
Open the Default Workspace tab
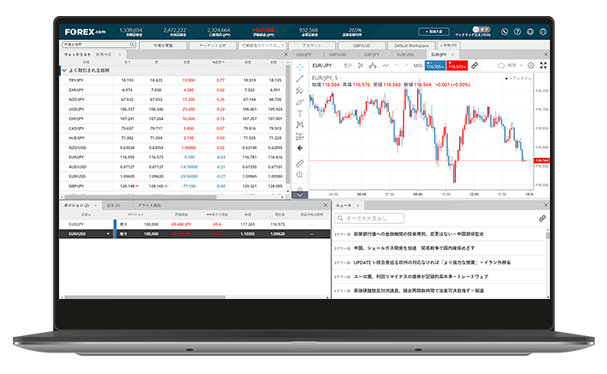[x=411, y=45]
